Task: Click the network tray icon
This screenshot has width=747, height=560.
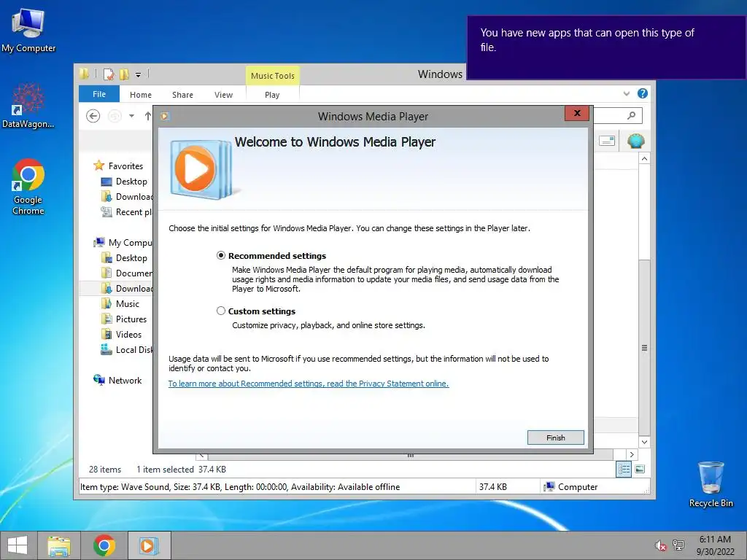Action: point(678,545)
